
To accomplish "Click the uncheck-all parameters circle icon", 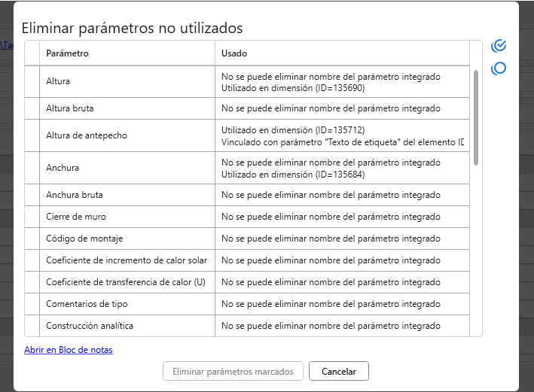I will 498,68.
